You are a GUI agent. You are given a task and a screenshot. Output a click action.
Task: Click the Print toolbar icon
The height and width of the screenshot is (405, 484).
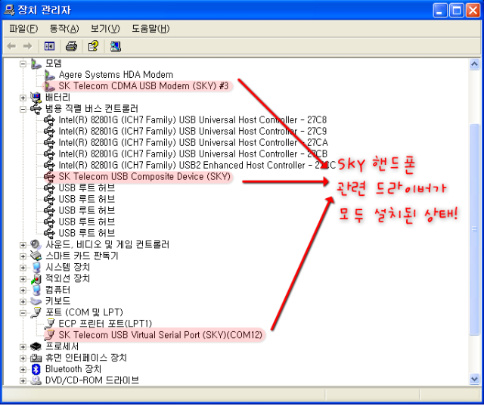point(71,46)
